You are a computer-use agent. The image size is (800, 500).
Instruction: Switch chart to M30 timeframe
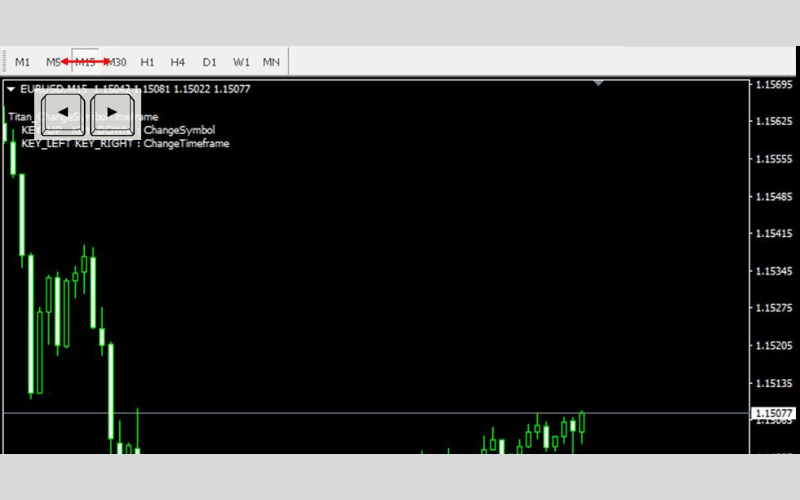tap(117, 62)
